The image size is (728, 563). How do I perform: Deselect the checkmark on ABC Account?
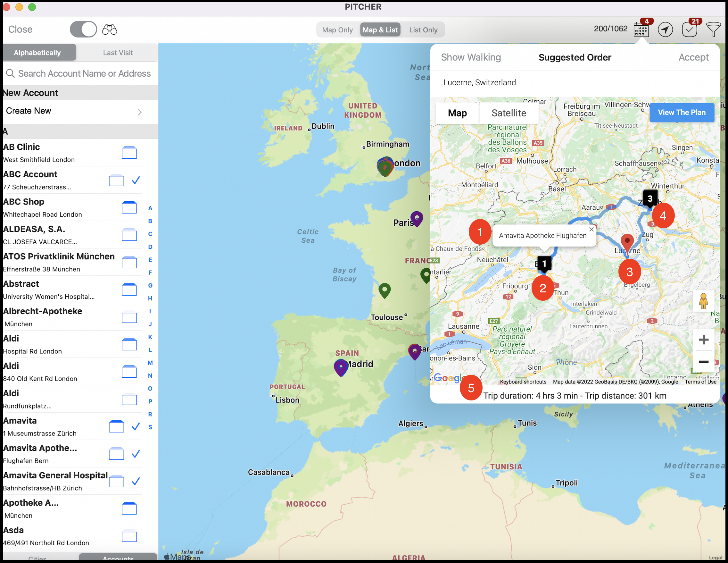pos(136,180)
